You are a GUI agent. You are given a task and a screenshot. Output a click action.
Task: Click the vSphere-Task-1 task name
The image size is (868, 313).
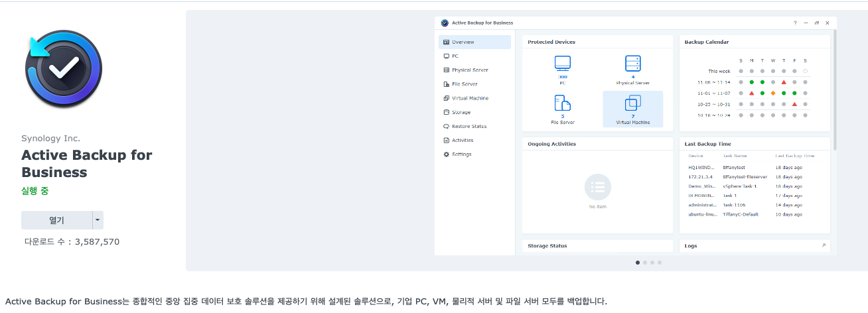[739, 186]
